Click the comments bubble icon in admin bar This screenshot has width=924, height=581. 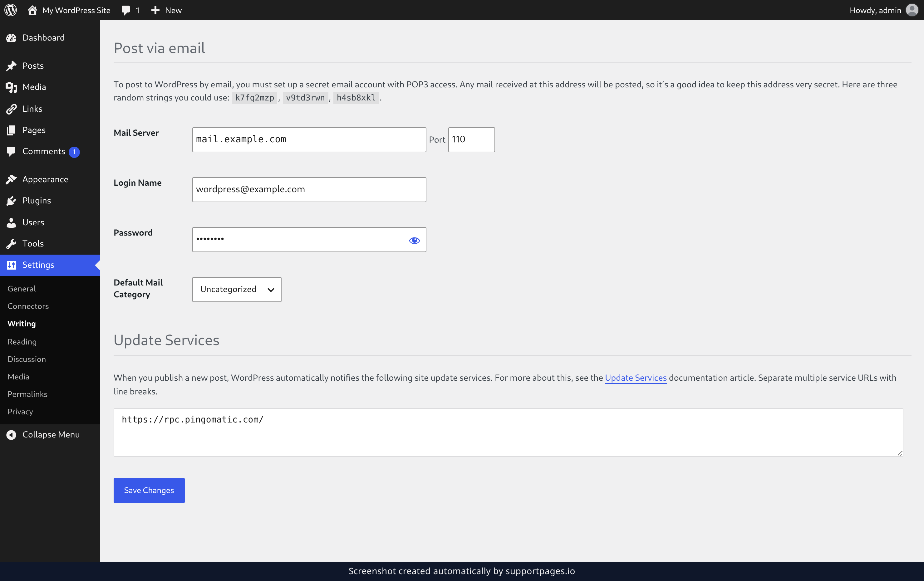[x=126, y=10]
